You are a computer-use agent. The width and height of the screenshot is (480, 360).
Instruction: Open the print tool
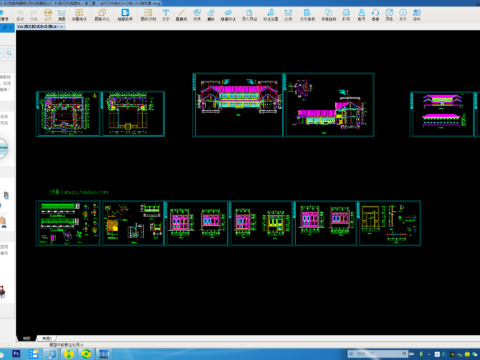point(346,15)
